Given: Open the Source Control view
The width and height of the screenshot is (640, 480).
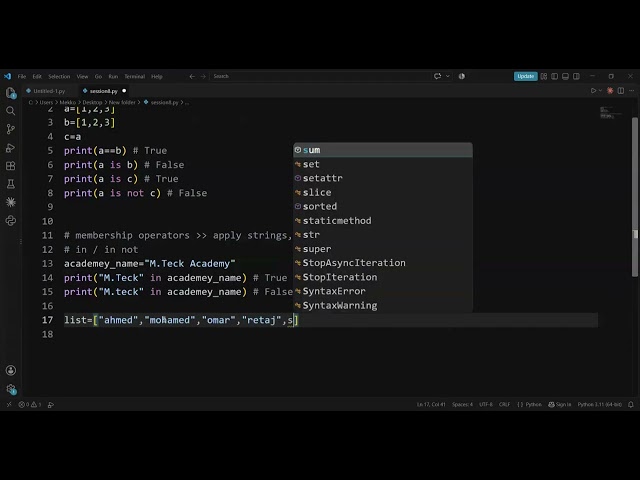Looking at the screenshot, I should click(x=11, y=129).
